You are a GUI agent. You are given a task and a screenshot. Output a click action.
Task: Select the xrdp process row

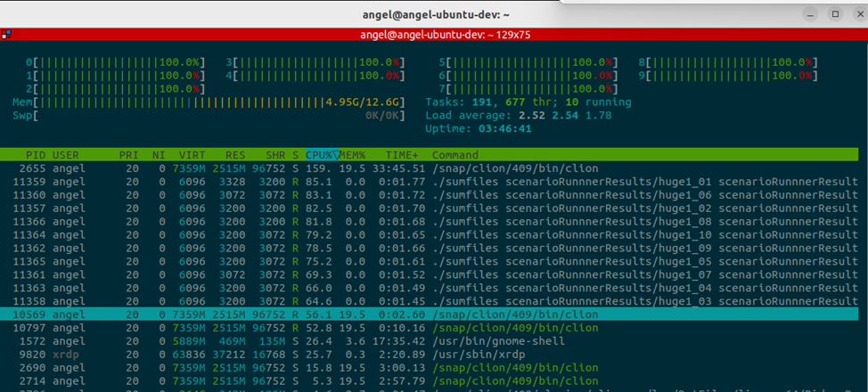coord(428,355)
